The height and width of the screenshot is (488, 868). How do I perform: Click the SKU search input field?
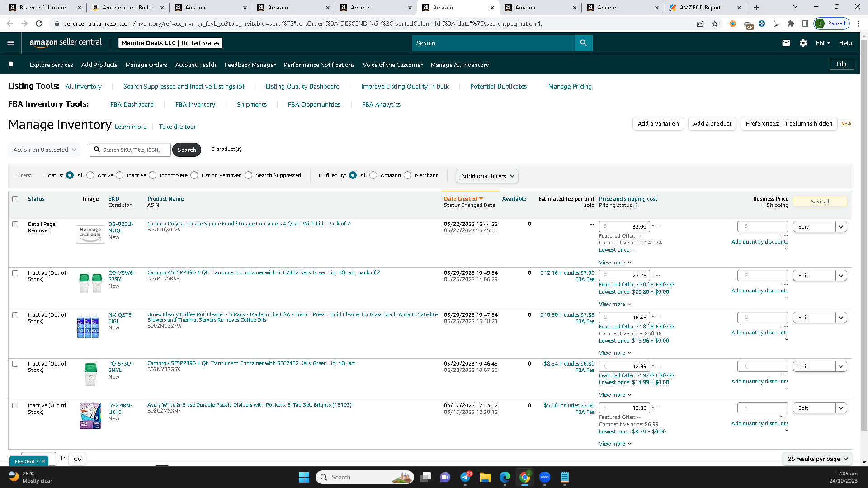tap(130, 150)
